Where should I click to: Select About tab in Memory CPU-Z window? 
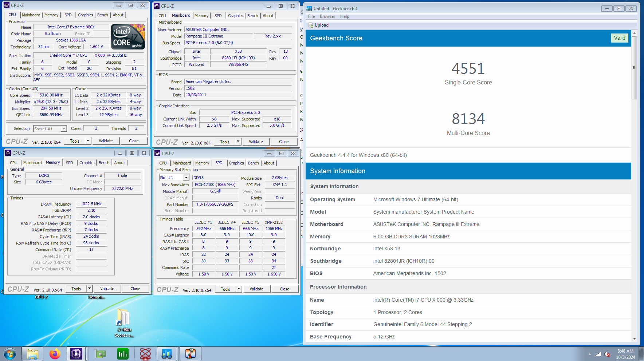click(x=119, y=163)
